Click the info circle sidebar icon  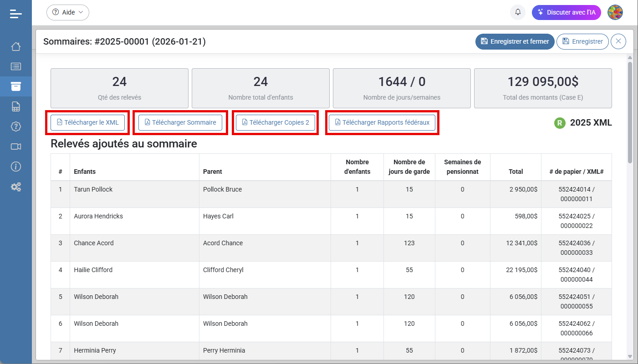[16, 167]
